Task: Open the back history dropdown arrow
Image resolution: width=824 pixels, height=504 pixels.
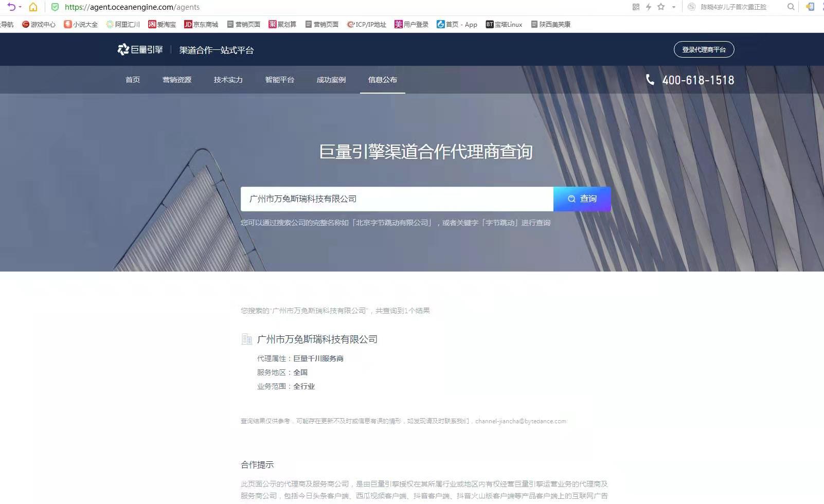Action: click(21, 7)
